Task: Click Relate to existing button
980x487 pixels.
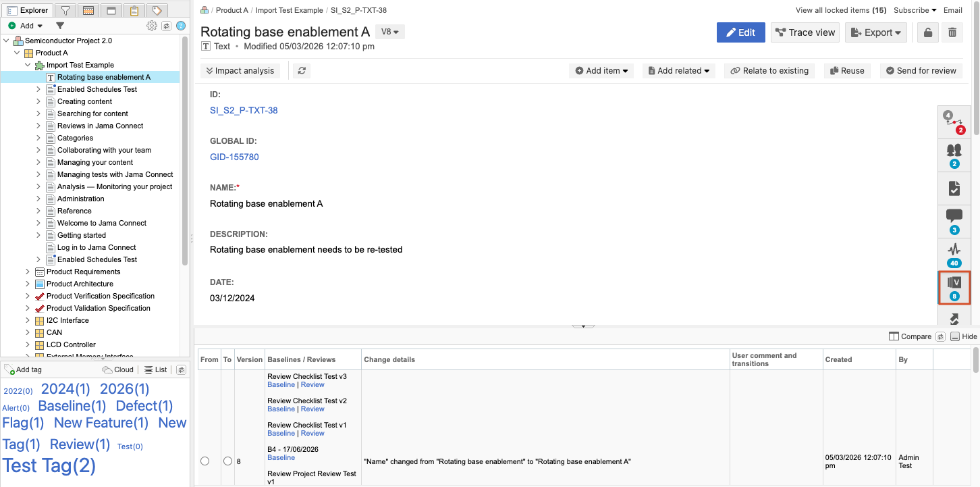Action: (x=769, y=70)
